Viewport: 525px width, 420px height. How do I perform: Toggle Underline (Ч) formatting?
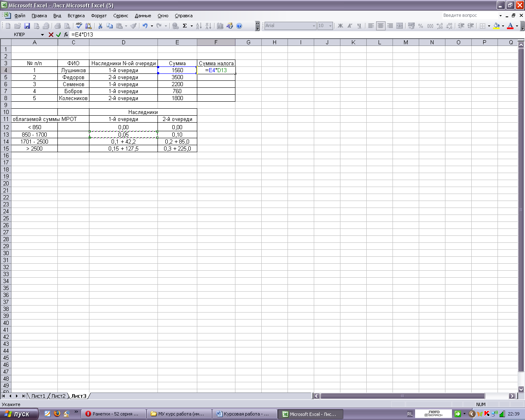point(359,26)
